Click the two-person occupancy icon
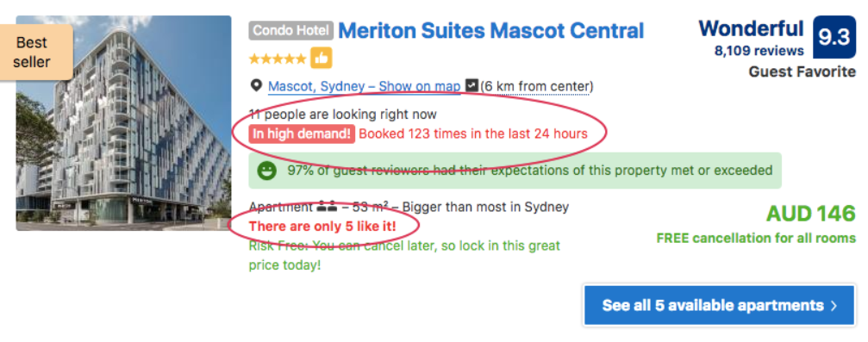 pyautogui.click(x=327, y=208)
